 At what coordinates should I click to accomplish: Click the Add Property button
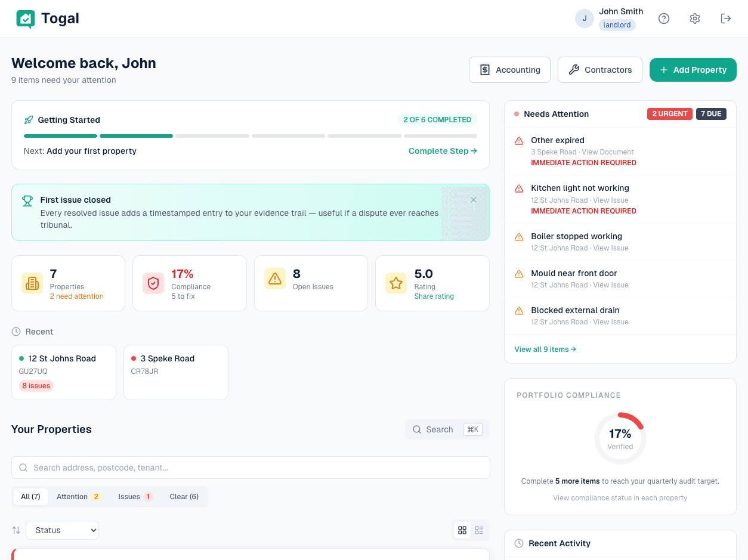693,70
